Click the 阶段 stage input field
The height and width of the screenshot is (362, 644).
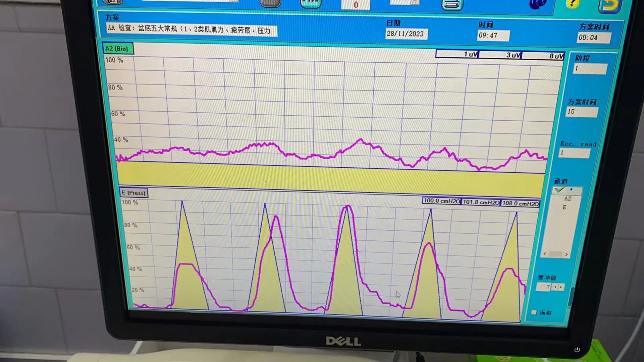pyautogui.click(x=590, y=69)
